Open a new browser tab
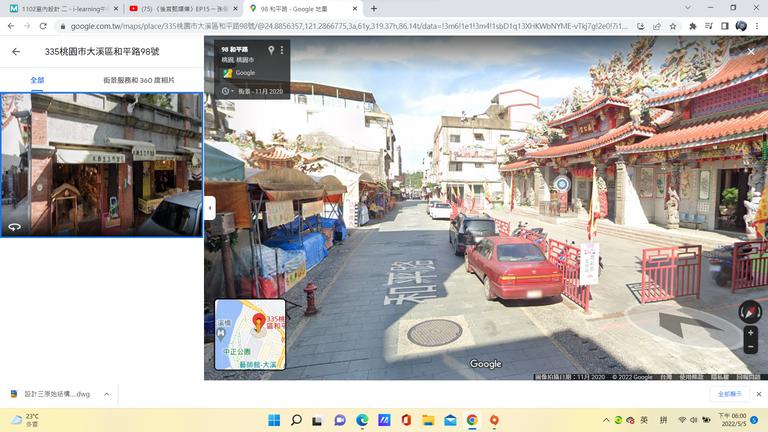The width and height of the screenshot is (768, 432). pos(374,9)
